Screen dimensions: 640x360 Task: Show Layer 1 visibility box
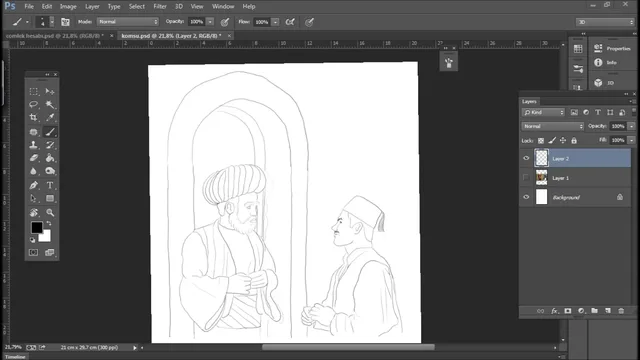tap(526, 178)
